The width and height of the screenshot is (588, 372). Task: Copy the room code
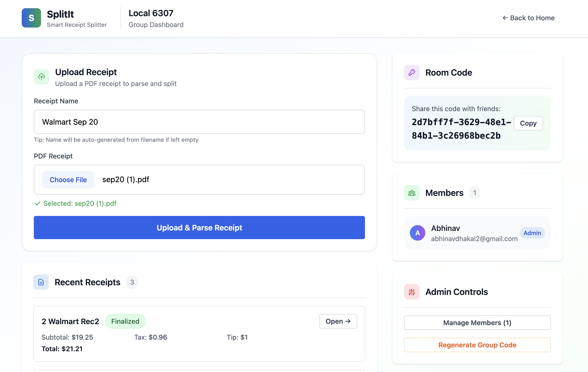[x=528, y=123]
